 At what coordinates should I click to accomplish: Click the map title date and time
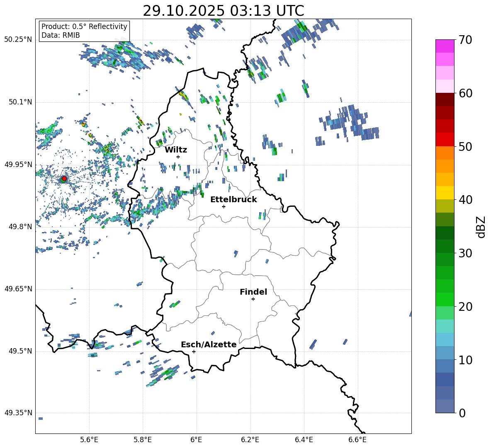[x=223, y=11]
